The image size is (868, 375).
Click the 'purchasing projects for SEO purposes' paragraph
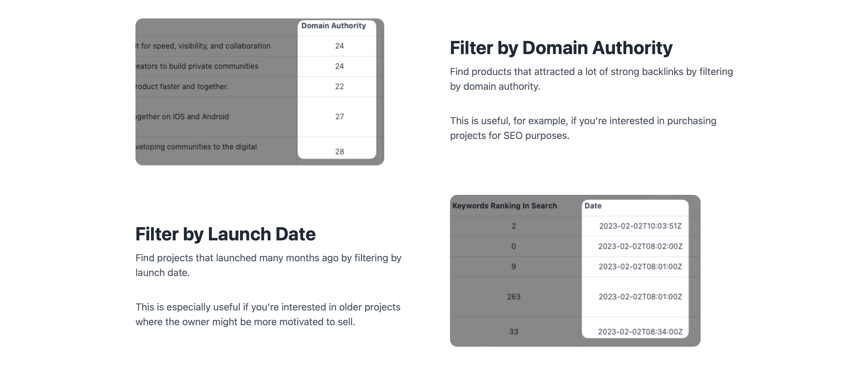point(583,128)
